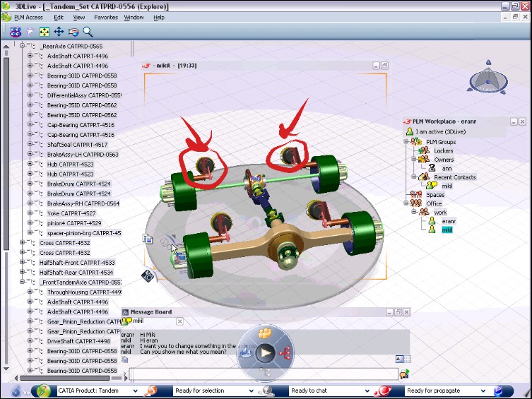
Task: Click the PLM Groups icon
Action: click(416, 141)
